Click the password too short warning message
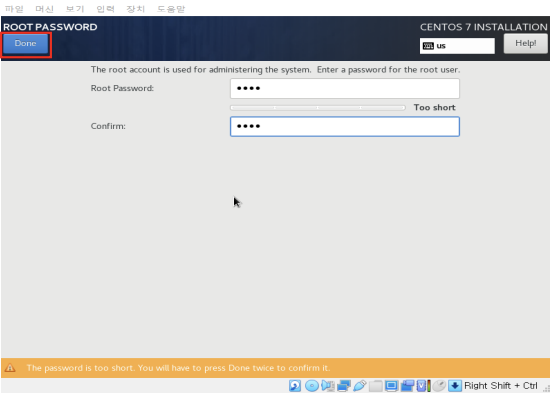The image size is (551, 397). coord(178,368)
